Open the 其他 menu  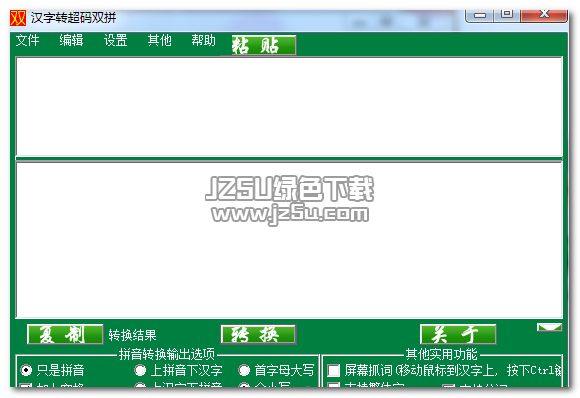(159, 40)
